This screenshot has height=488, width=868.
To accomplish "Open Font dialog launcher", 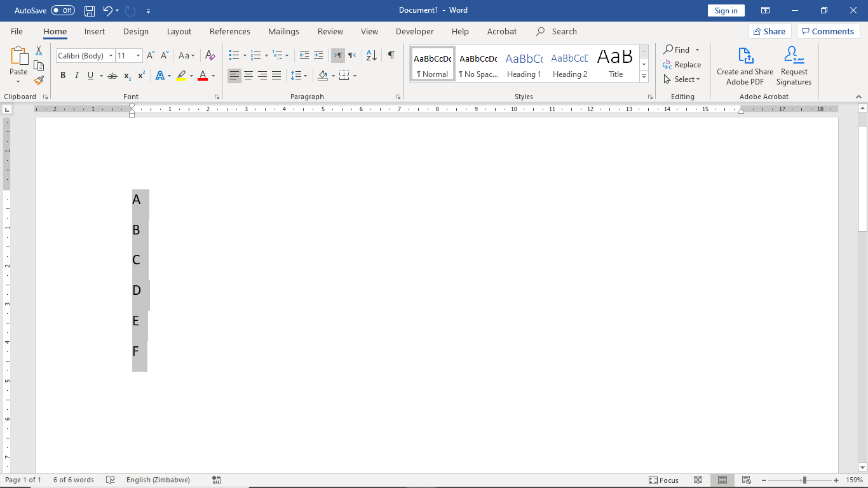I will point(217,97).
